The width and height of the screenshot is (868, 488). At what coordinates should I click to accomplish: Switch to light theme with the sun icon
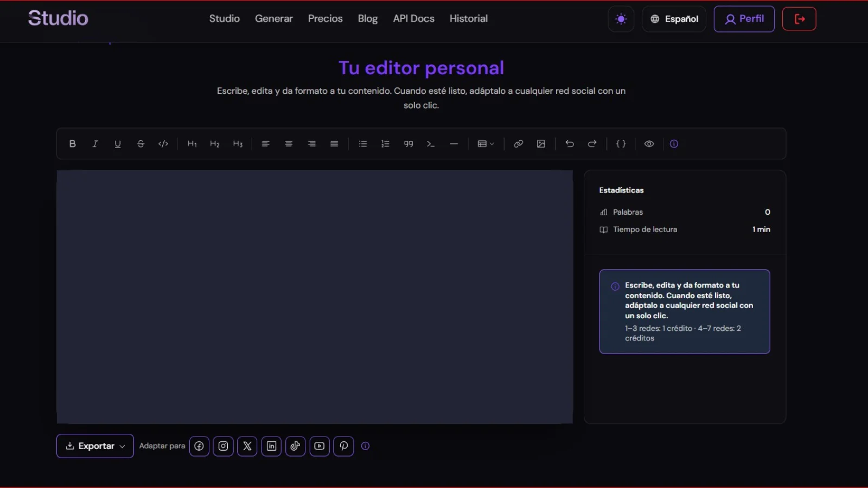621,18
